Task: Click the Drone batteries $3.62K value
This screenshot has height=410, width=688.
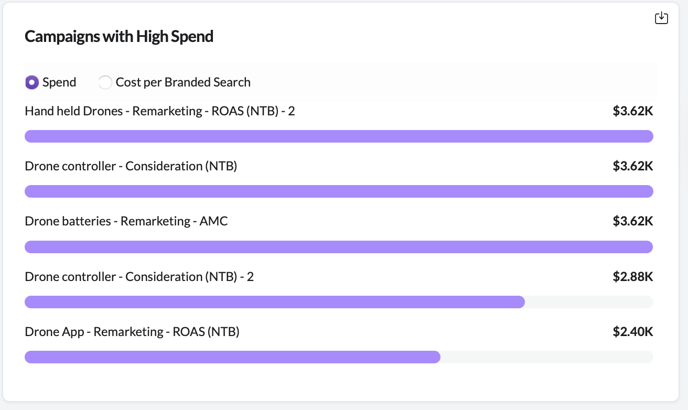Action: [x=632, y=221]
